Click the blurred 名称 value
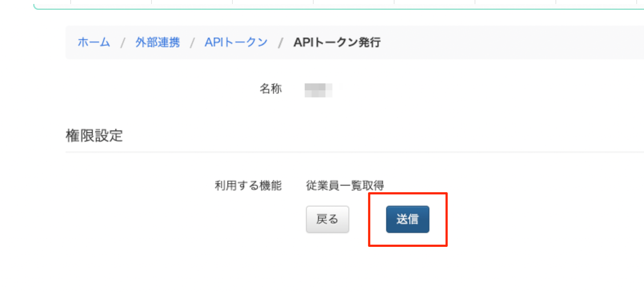This screenshot has width=644, height=292. [x=318, y=90]
